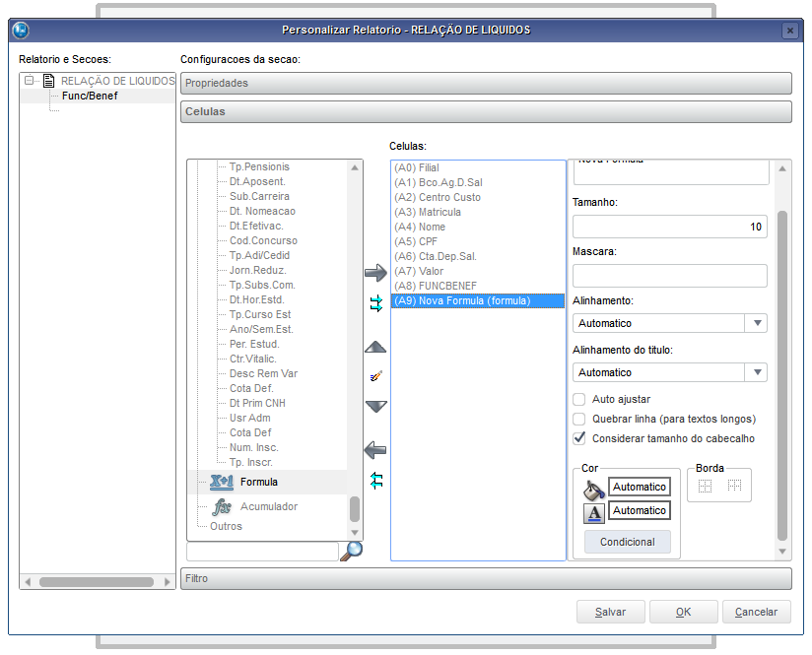Select the Desc Rem Var field
The image size is (812, 655).
pos(263,374)
